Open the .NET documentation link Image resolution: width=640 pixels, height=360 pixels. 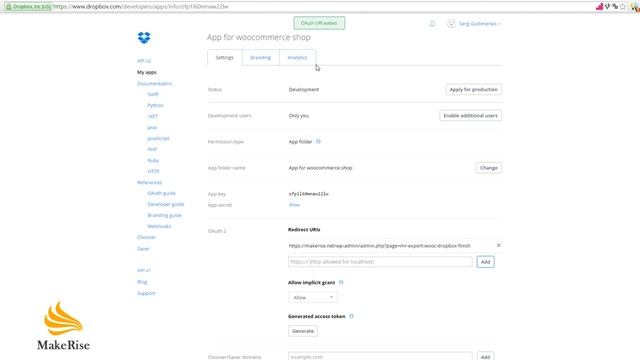(153, 116)
